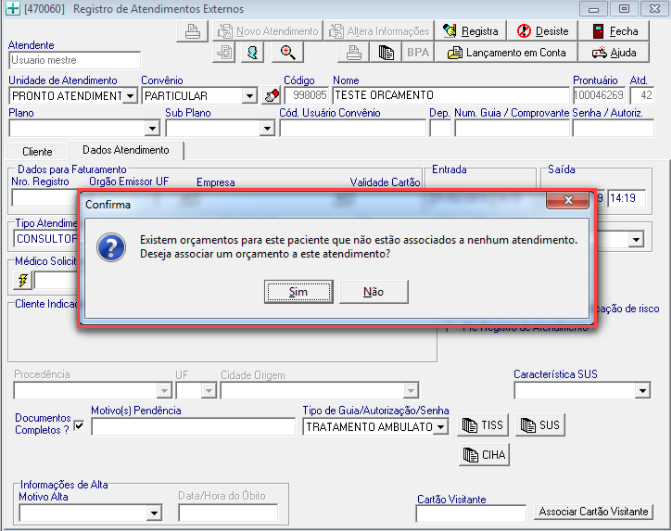This screenshot has height=531, width=671.
Task: Click the Cartão Visitante input field
Action: (x=471, y=513)
